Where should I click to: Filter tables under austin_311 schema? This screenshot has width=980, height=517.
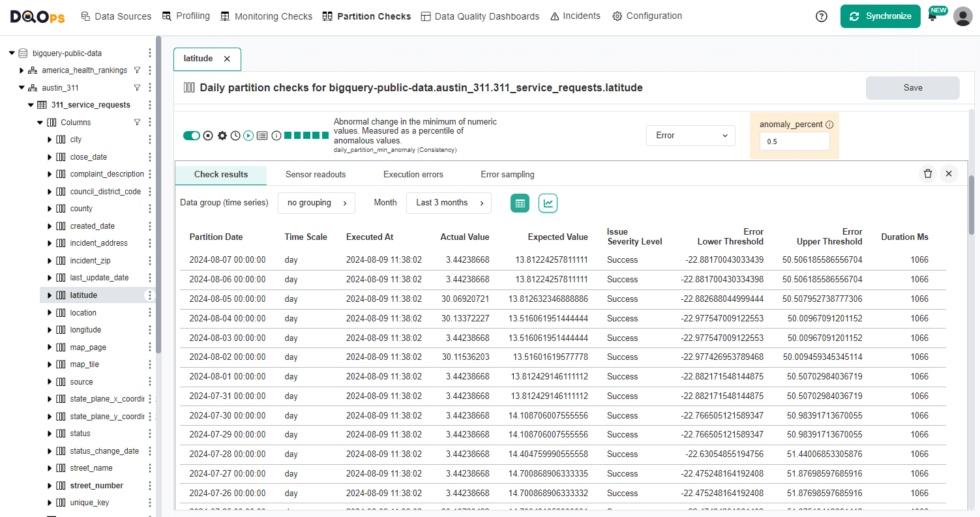click(x=137, y=87)
